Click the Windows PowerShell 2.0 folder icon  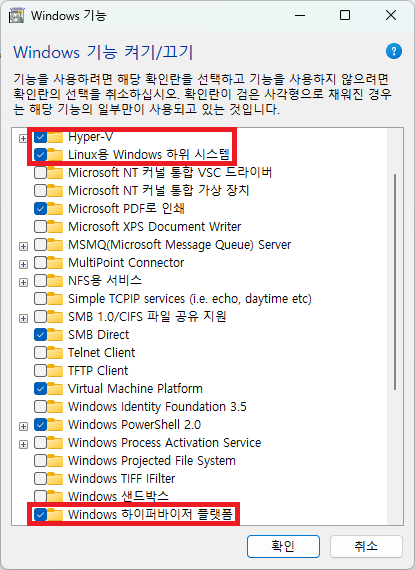click(x=55, y=425)
